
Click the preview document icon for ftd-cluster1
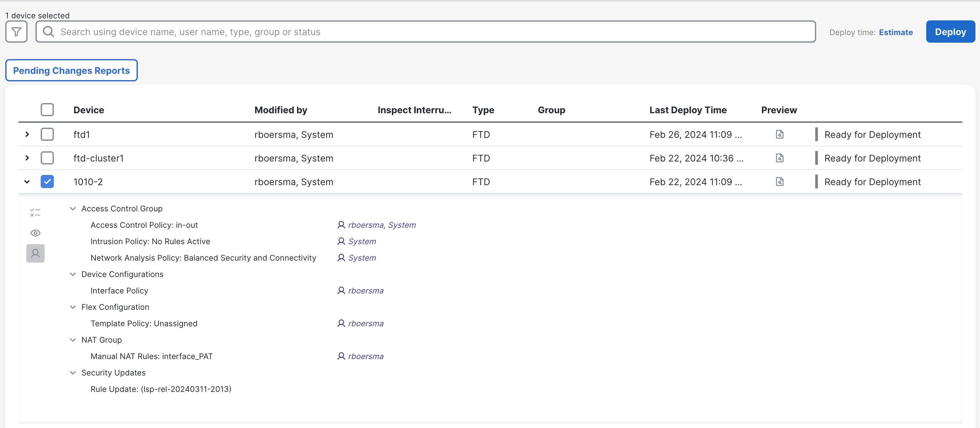click(x=779, y=158)
